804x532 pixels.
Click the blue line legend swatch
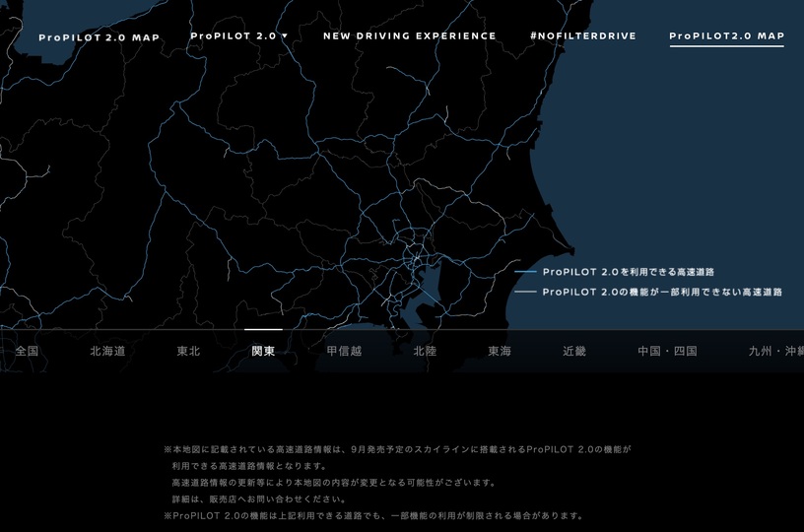pyautogui.click(x=525, y=272)
